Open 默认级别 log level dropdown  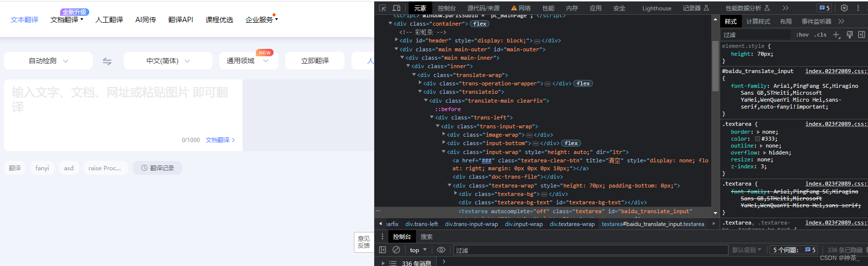747,250
